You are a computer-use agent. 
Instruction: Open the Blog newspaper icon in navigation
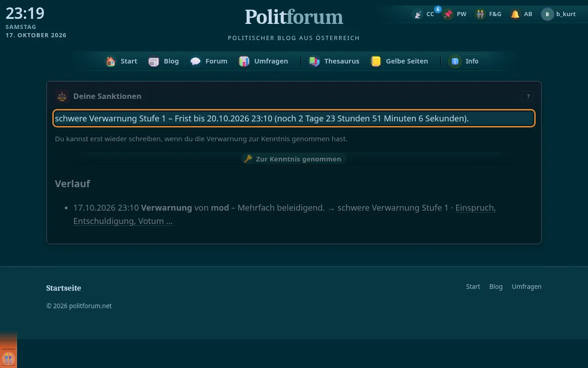[154, 61]
